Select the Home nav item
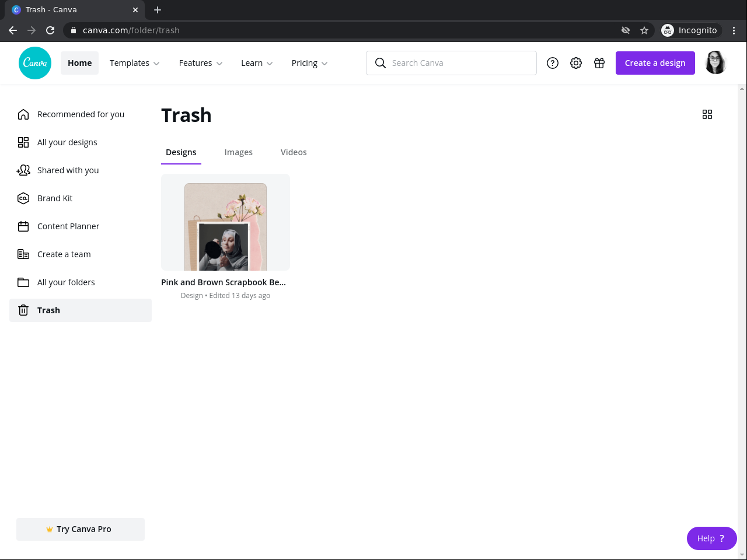 coord(79,63)
